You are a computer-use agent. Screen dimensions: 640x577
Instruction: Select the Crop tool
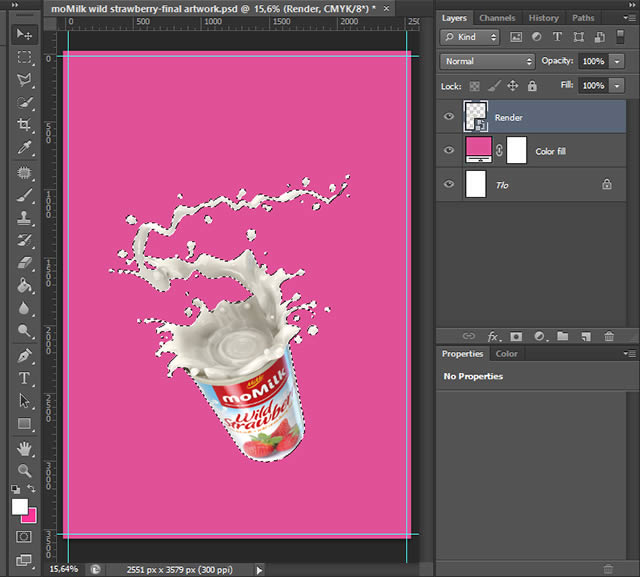(x=24, y=124)
